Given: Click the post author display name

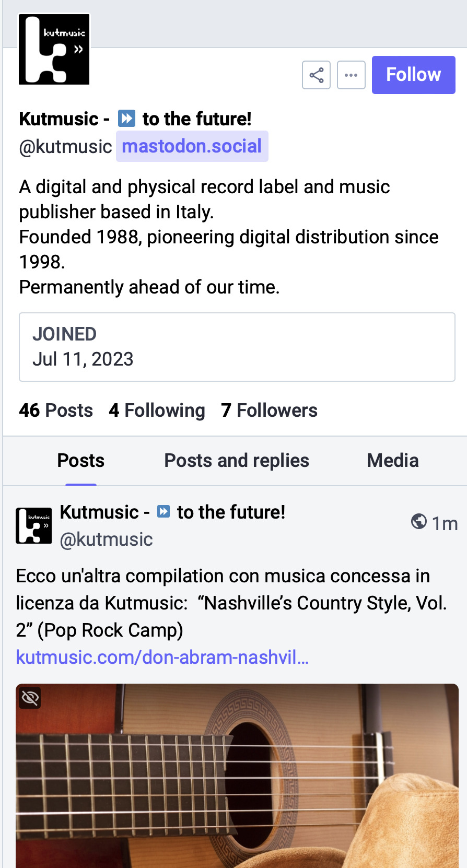Looking at the screenshot, I should (173, 512).
